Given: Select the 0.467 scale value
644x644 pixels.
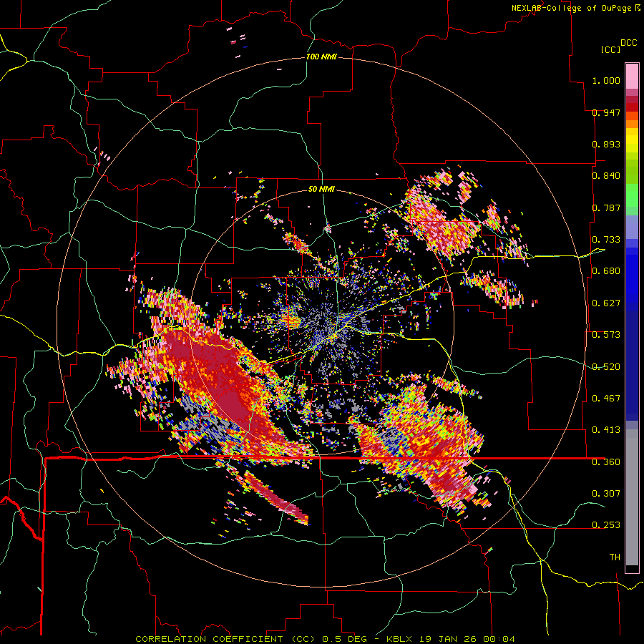Looking at the screenshot, I should click(x=606, y=399).
